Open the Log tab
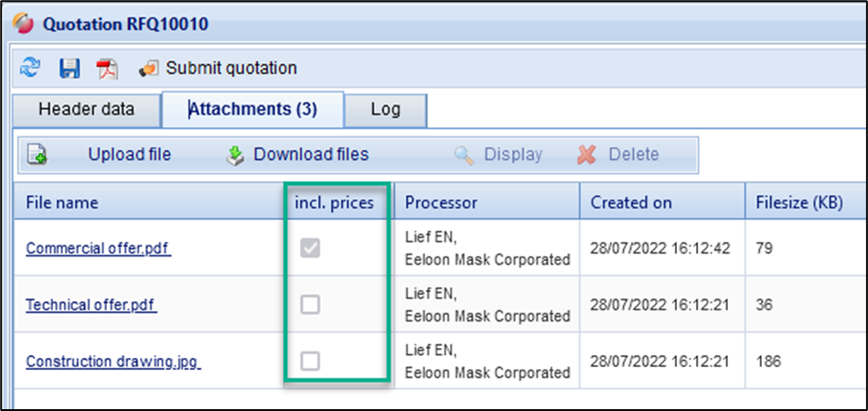 (x=385, y=109)
